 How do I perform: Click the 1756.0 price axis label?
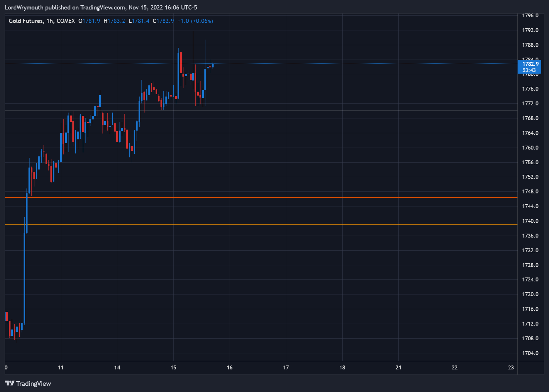[530, 162]
